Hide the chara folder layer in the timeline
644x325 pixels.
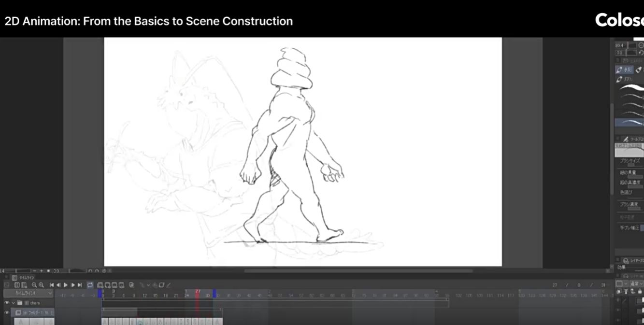[x=7, y=303]
